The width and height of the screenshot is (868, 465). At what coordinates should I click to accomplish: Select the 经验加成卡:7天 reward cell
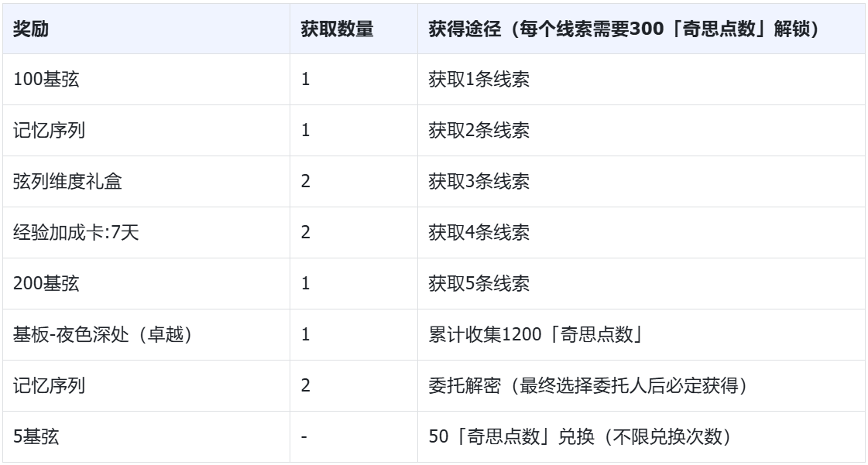point(146,233)
